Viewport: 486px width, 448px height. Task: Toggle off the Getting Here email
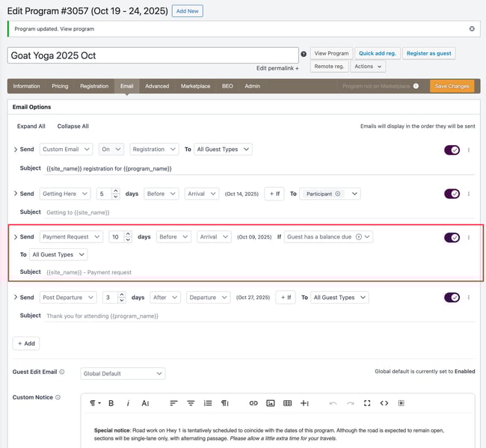(452, 194)
